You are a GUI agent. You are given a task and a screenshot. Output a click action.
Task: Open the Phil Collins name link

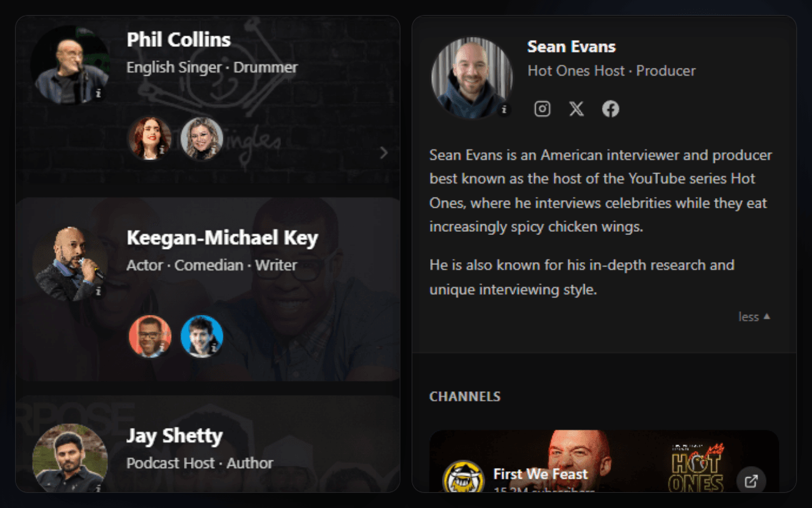179,39
